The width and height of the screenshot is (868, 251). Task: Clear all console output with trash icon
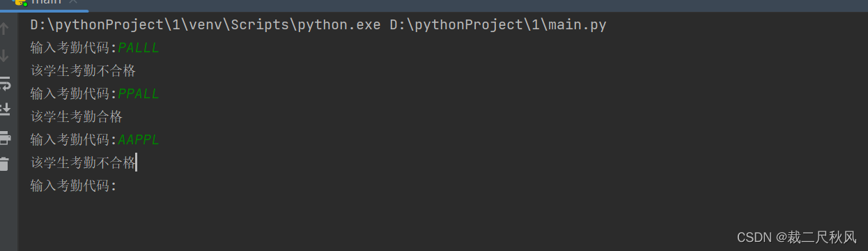point(5,164)
